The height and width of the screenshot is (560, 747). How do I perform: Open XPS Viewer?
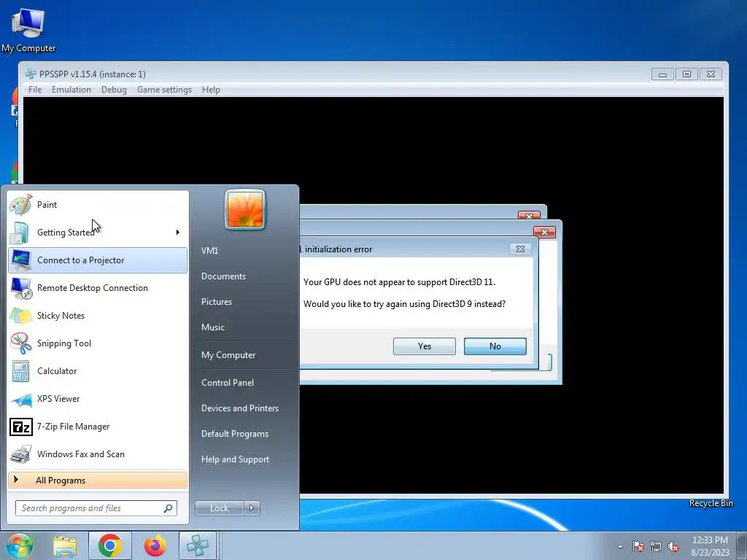98,399
